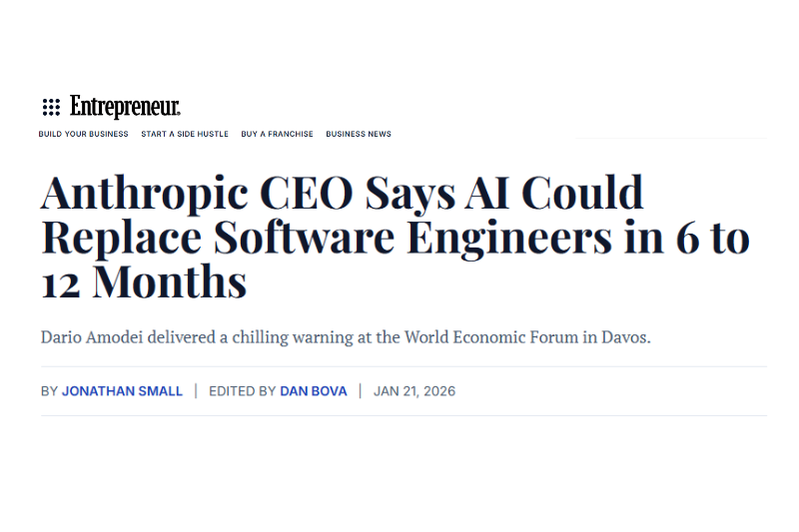Click the "EDITED BY" label
Screen dimensions: 799x532
pos(242,391)
